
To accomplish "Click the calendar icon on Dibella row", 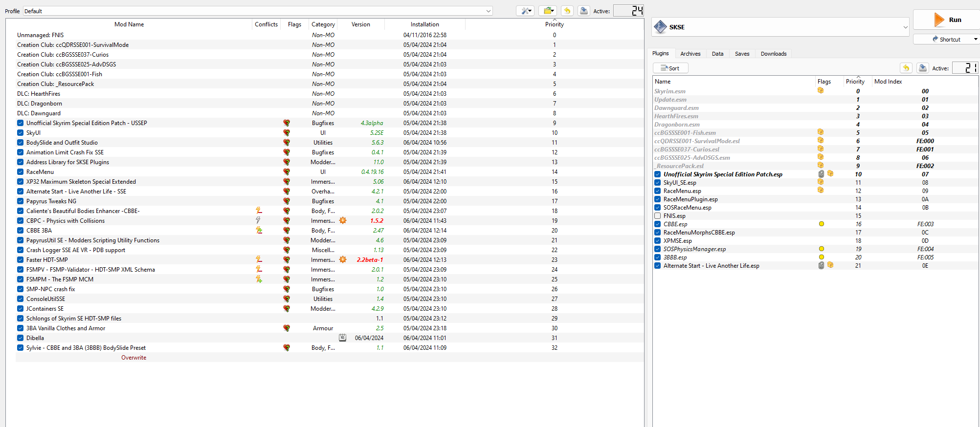I will (x=342, y=338).
